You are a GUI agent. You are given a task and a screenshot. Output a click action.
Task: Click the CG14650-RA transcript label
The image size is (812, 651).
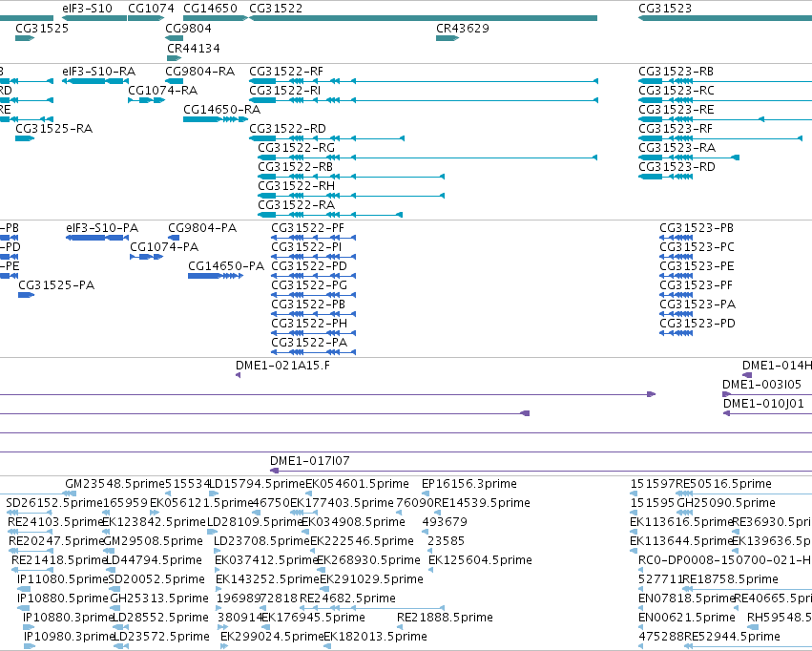pos(222,109)
